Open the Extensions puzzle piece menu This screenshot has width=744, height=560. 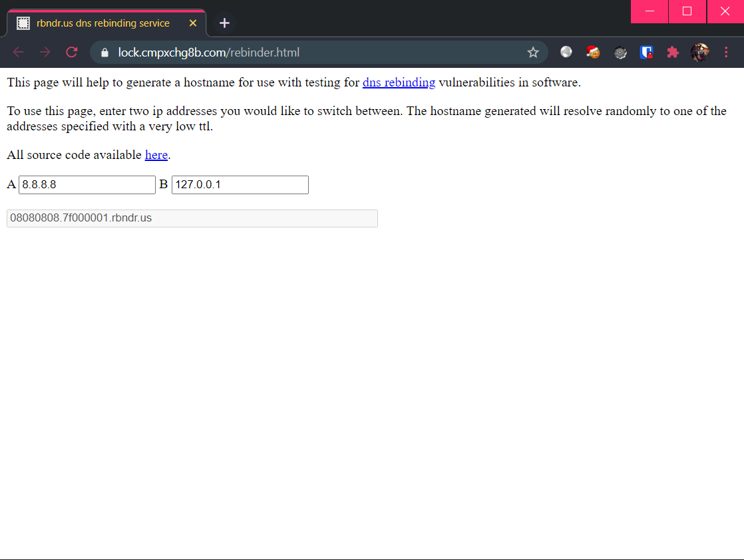(x=673, y=52)
